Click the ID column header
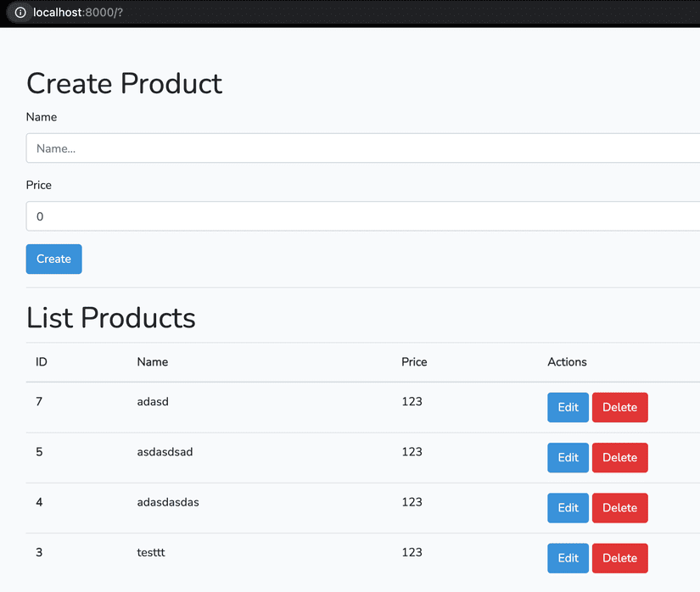Image resolution: width=700 pixels, height=592 pixels. (41, 361)
